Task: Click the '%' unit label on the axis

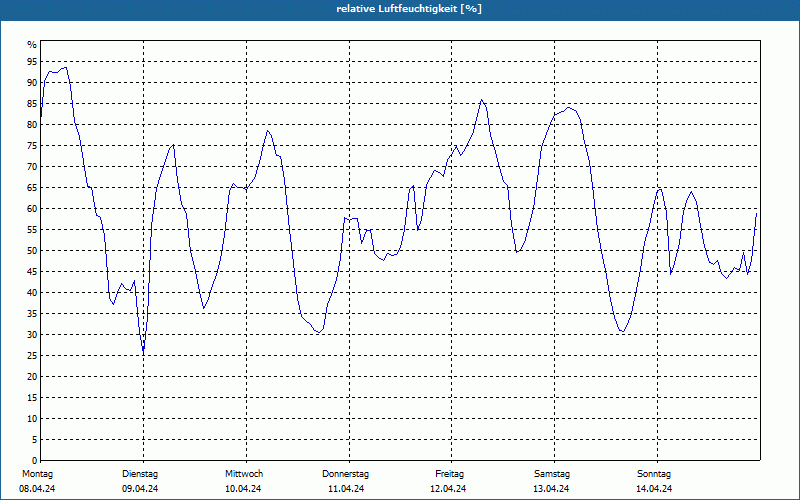Action: [x=32, y=45]
